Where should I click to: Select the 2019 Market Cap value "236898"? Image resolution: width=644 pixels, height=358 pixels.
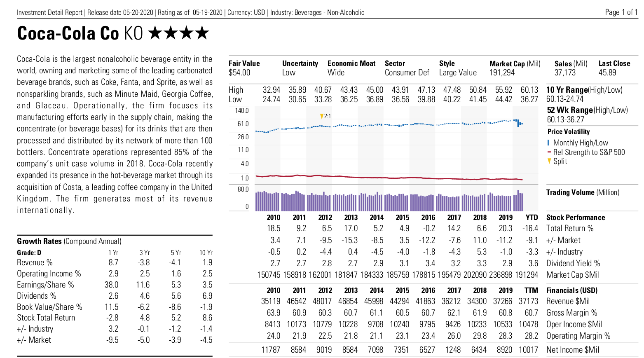(x=501, y=275)
